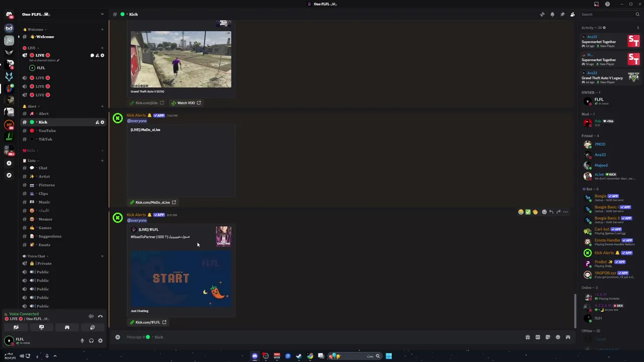Open the Help question mark icon
The width and height of the screenshot is (644, 362).
pos(607,4)
